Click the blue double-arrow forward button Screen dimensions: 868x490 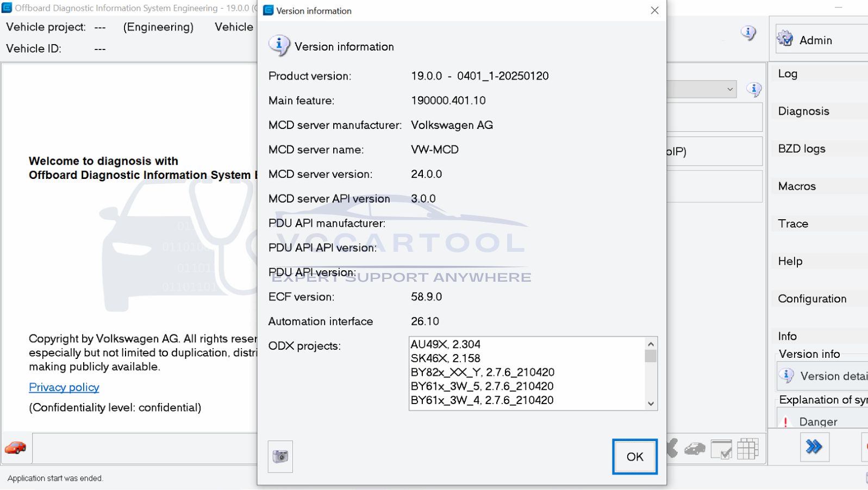point(814,447)
